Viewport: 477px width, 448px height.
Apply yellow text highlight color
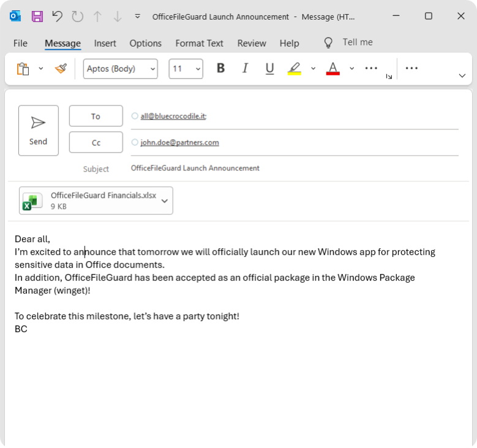[295, 69]
